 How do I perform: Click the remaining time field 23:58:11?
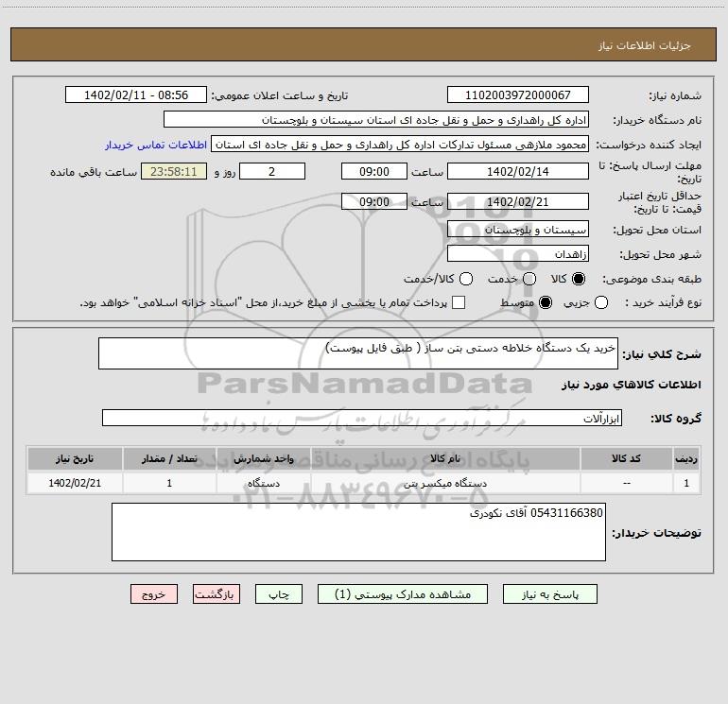[174, 171]
